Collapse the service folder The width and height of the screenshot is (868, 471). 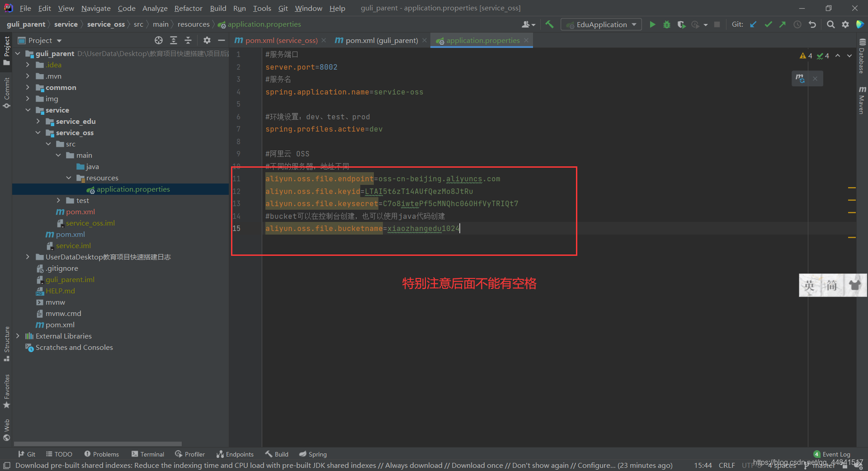[x=28, y=110]
